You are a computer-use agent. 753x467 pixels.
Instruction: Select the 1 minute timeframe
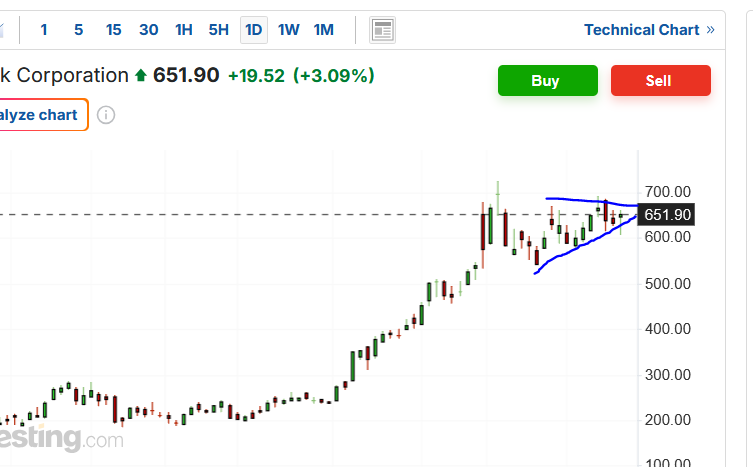(x=44, y=30)
